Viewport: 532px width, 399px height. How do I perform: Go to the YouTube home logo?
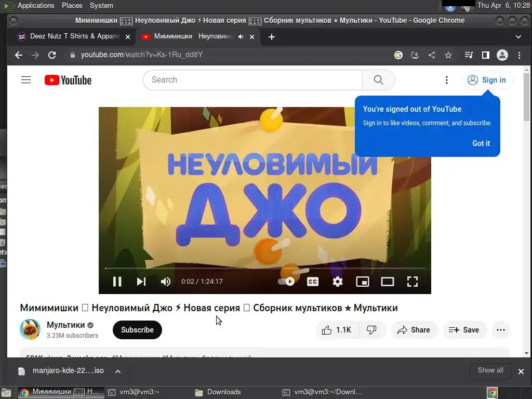(68, 80)
